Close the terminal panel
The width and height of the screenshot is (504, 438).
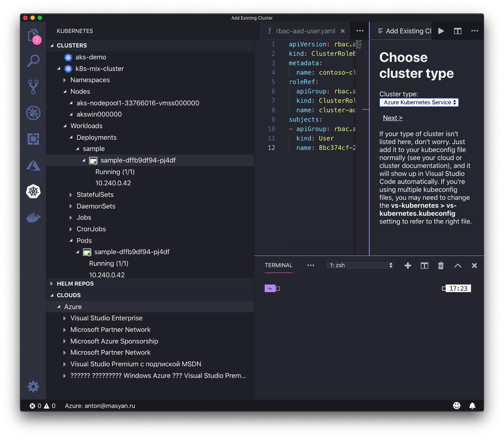[x=474, y=266]
